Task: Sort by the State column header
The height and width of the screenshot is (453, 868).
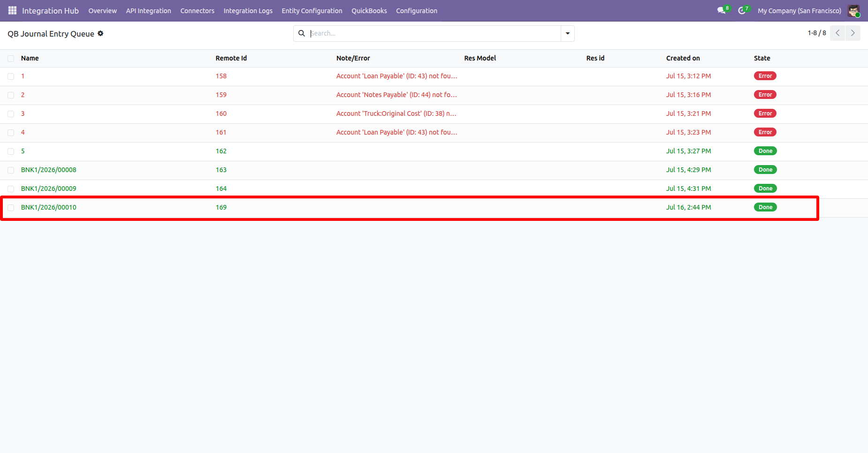Action: [762, 58]
